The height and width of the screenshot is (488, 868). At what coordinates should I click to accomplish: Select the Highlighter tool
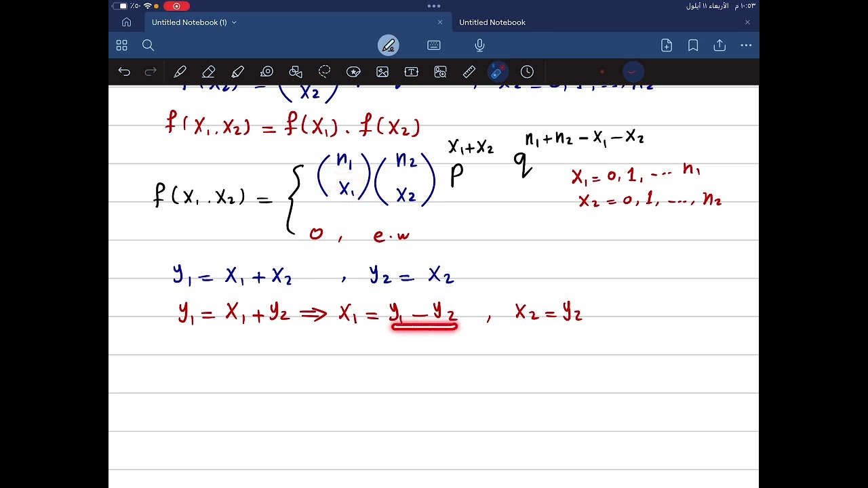point(237,71)
